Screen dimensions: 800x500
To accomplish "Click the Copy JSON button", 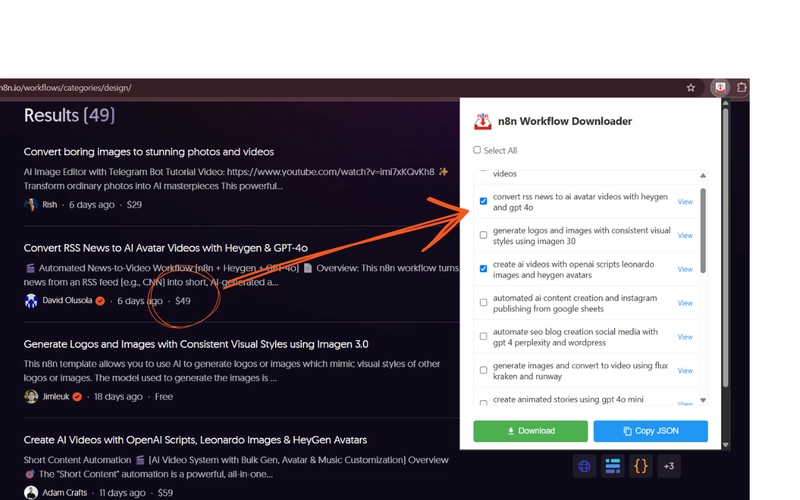I will 650,431.
